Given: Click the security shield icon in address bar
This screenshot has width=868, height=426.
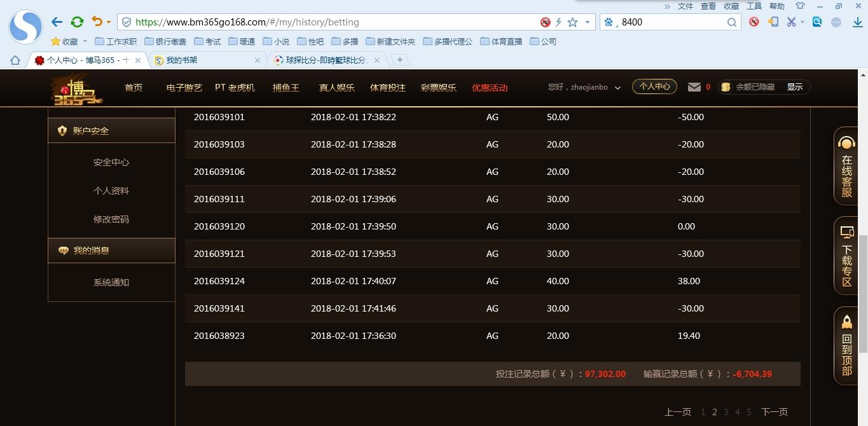Looking at the screenshot, I should (x=127, y=22).
